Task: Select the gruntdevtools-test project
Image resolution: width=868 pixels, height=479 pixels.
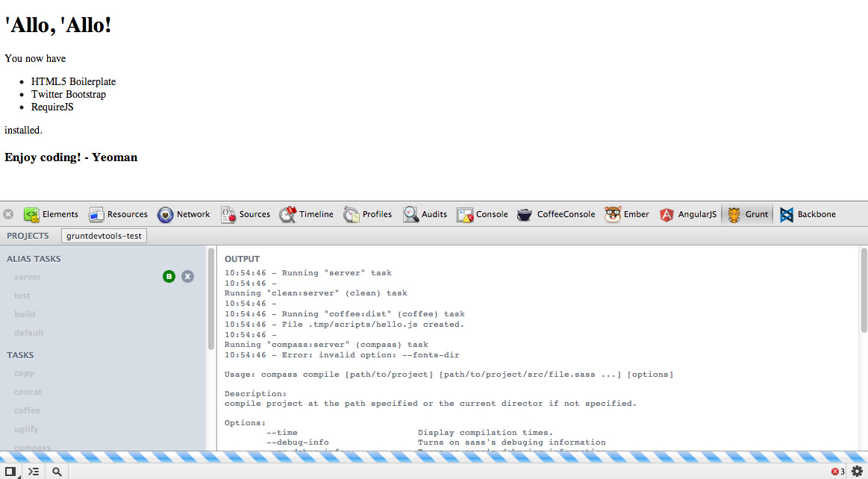Action: [104, 236]
